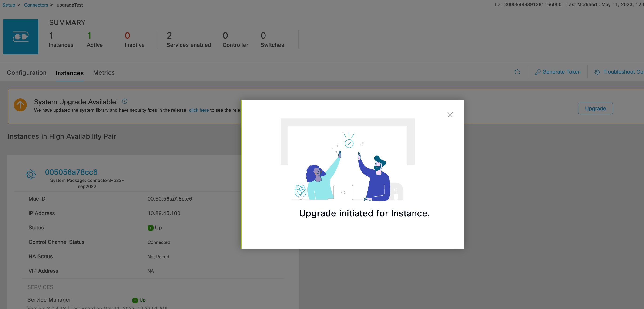644x309 pixels.
Task: Dismiss the Upgrade initiated dialog
Action: 450,115
